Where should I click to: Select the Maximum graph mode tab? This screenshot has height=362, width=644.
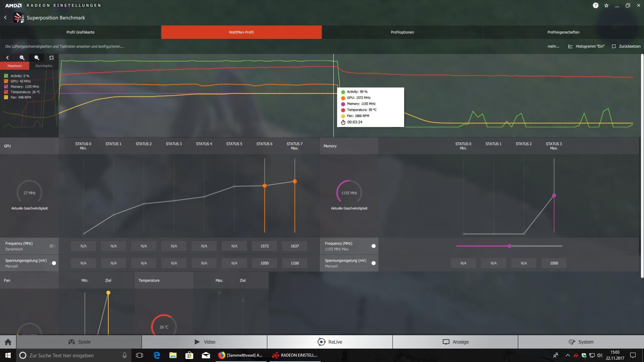pyautogui.click(x=15, y=66)
